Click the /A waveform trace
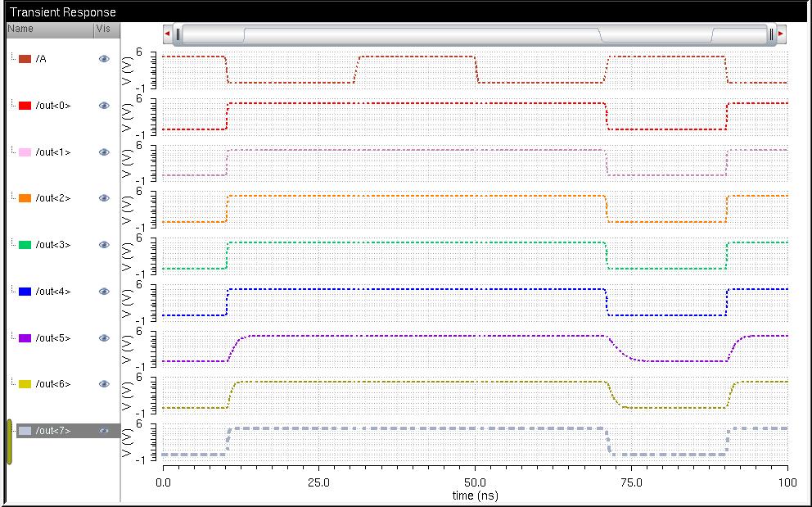Viewport: 812px width, 507px height. (475, 70)
